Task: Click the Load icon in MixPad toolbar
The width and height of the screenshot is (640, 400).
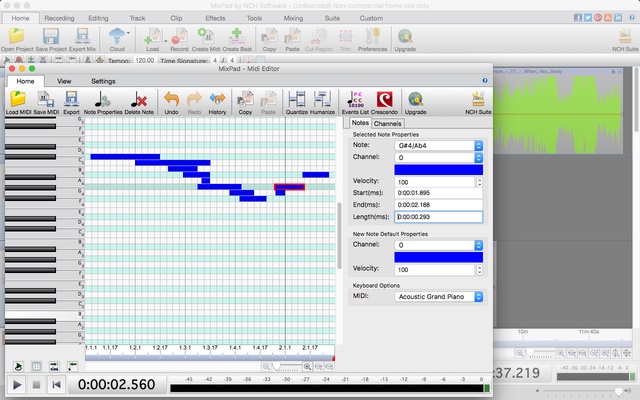Action: click(153, 40)
